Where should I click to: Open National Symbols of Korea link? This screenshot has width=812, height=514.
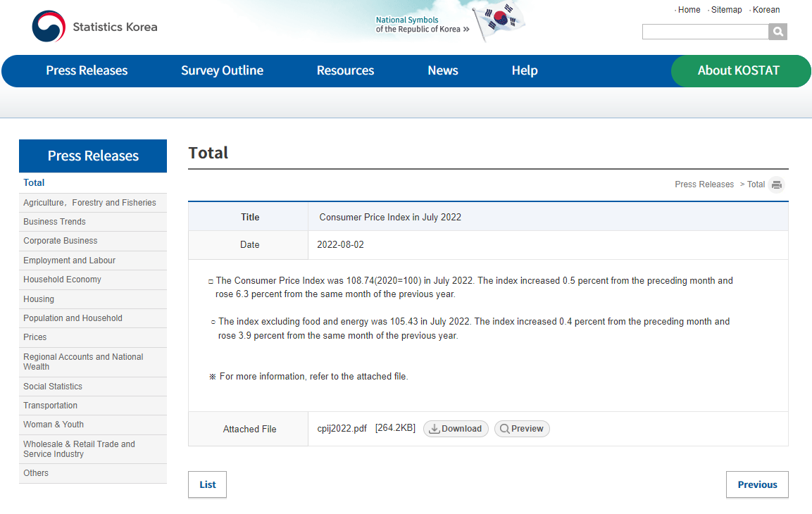(x=421, y=25)
